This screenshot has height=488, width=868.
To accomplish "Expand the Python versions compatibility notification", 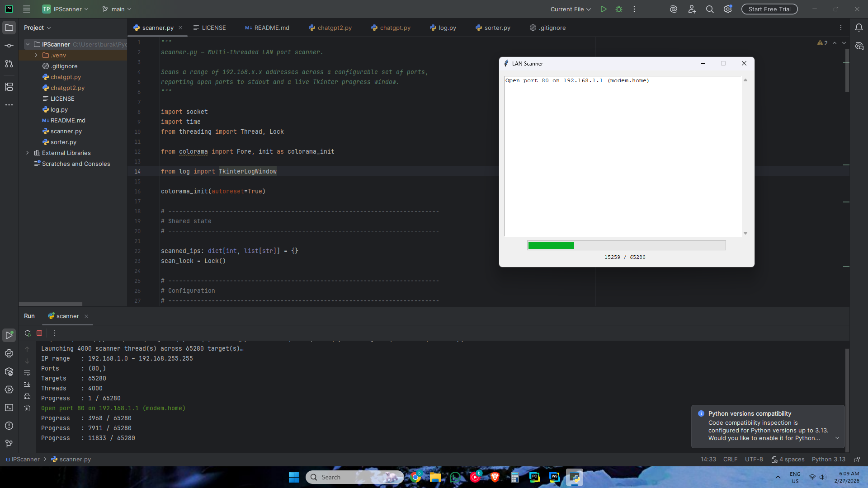I will (837, 438).
